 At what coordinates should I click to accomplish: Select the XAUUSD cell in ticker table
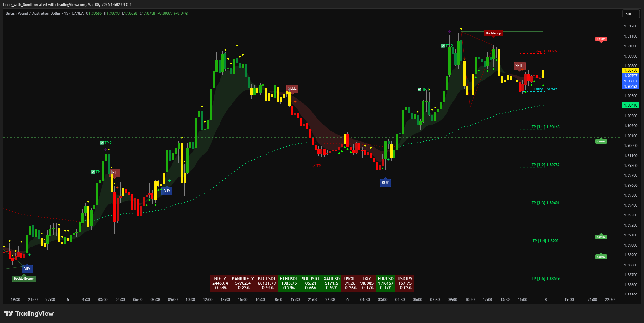click(331, 283)
